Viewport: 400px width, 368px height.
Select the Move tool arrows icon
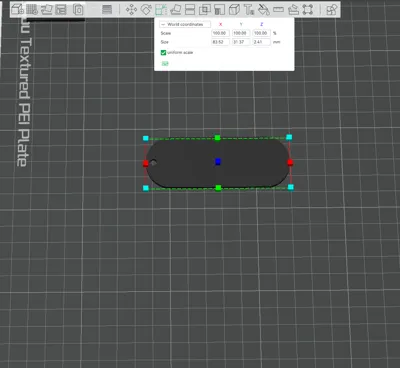131,10
